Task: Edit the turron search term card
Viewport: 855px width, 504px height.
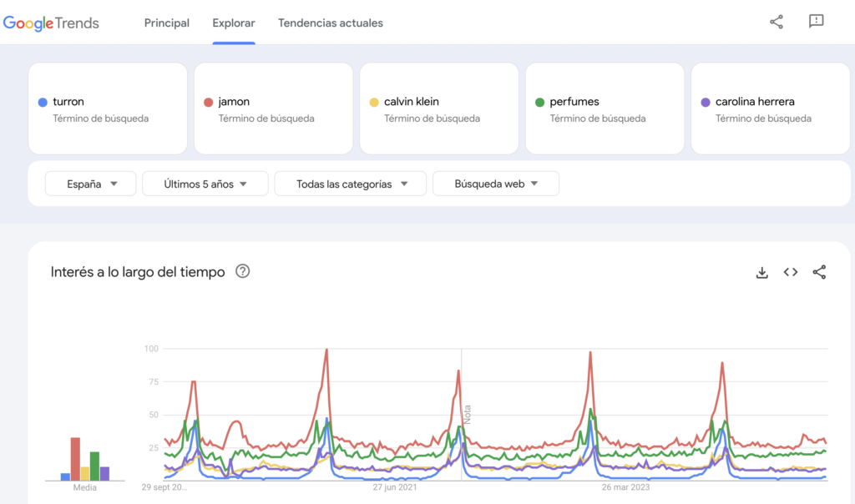Action: [108, 108]
